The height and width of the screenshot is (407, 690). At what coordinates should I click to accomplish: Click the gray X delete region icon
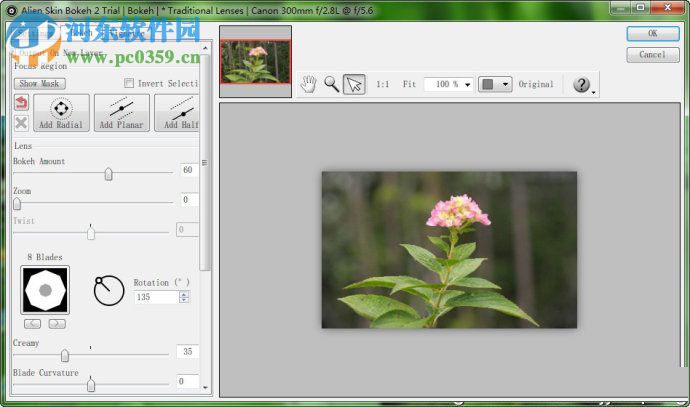[21, 123]
